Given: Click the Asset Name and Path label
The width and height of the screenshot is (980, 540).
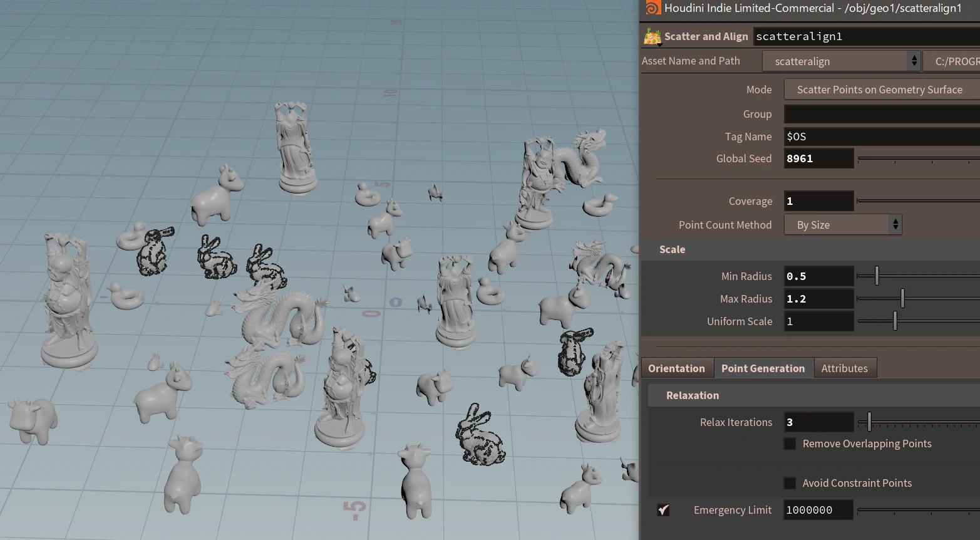Looking at the screenshot, I should coord(691,61).
